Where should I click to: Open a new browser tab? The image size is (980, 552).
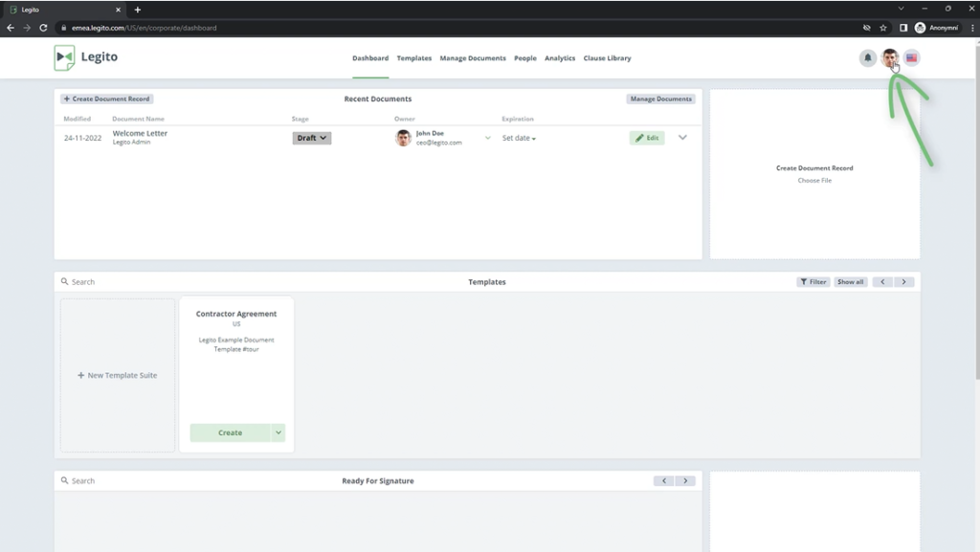pos(138,10)
